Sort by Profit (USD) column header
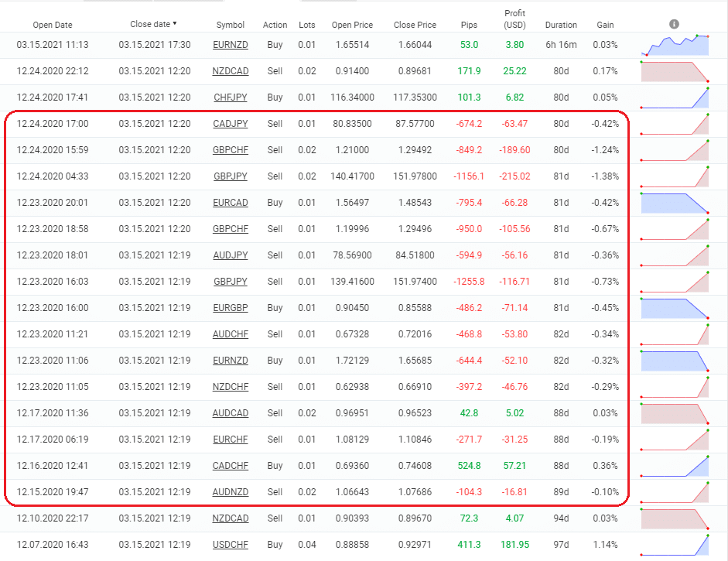The image size is (728, 561). [514, 19]
